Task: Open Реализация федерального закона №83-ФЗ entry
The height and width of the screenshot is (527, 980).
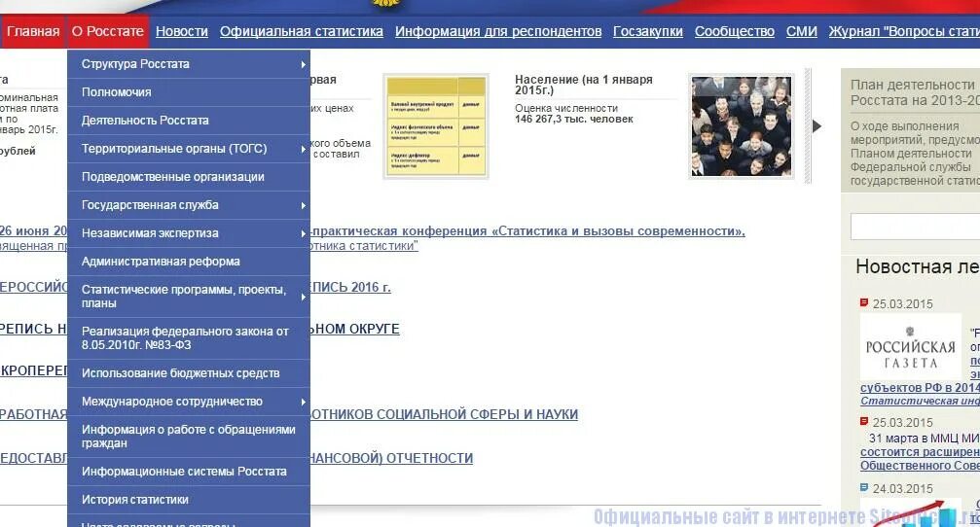Action: click(189, 338)
